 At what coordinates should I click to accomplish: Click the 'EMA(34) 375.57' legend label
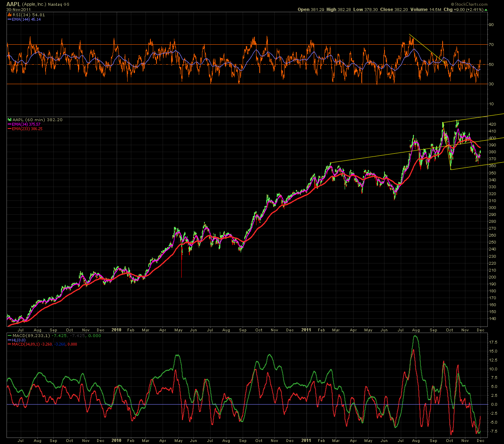(x=26, y=124)
